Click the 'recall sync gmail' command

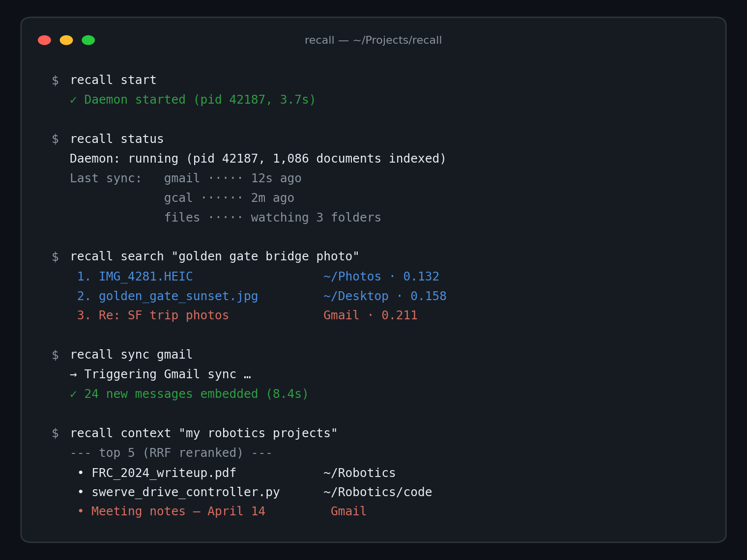131,355
